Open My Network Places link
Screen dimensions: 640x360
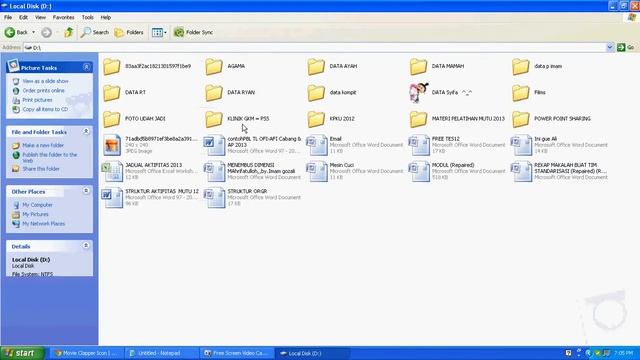click(x=44, y=224)
